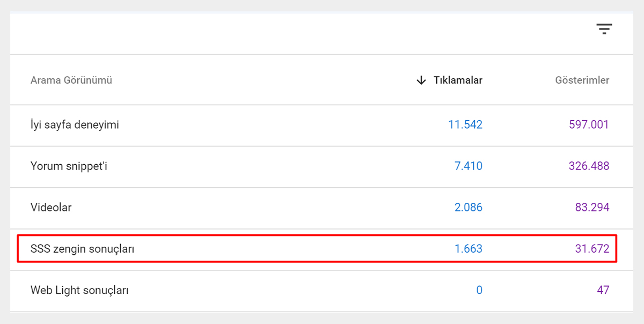Viewport: 644px width, 324px height.
Task: Select the 7.410 clicks figure
Action: point(469,166)
